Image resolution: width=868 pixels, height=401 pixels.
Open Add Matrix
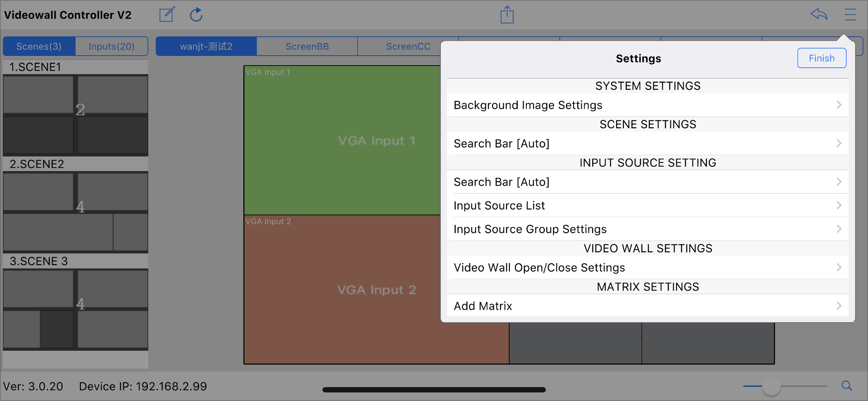[647, 306]
